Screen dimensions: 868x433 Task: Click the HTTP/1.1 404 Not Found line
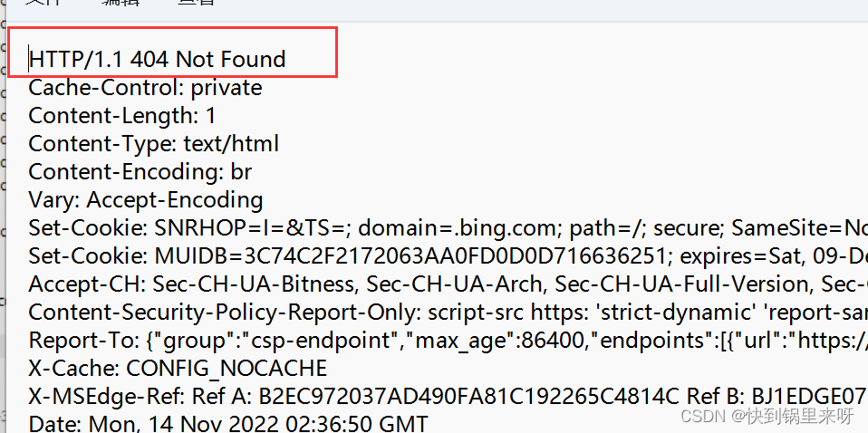click(x=157, y=60)
